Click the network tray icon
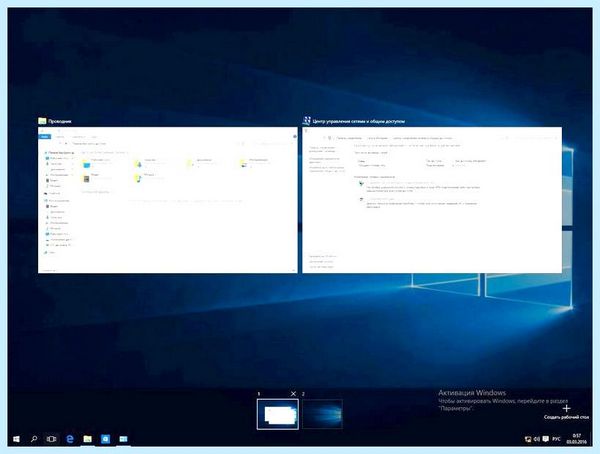600x454 pixels. (x=528, y=439)
